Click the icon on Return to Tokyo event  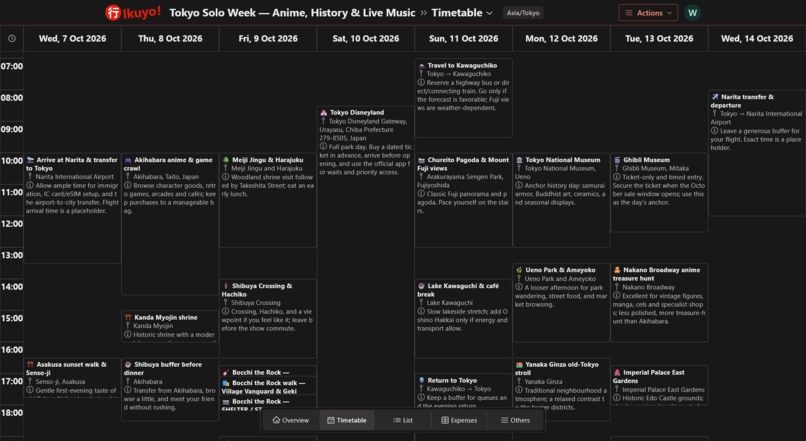pyautogui.click(x=422, y=380)
